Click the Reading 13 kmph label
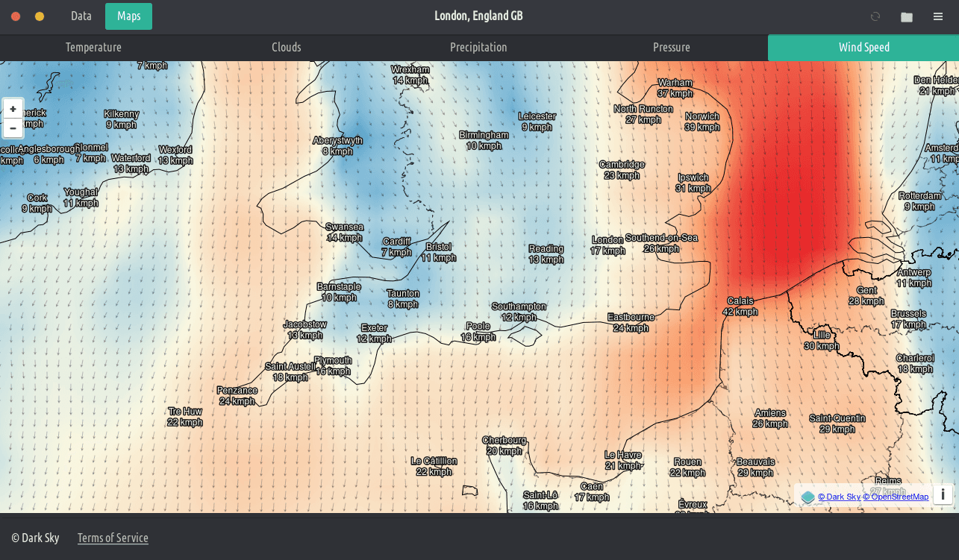Image resolution: width=959 pixels, height=560 pixels. point(546,254)
